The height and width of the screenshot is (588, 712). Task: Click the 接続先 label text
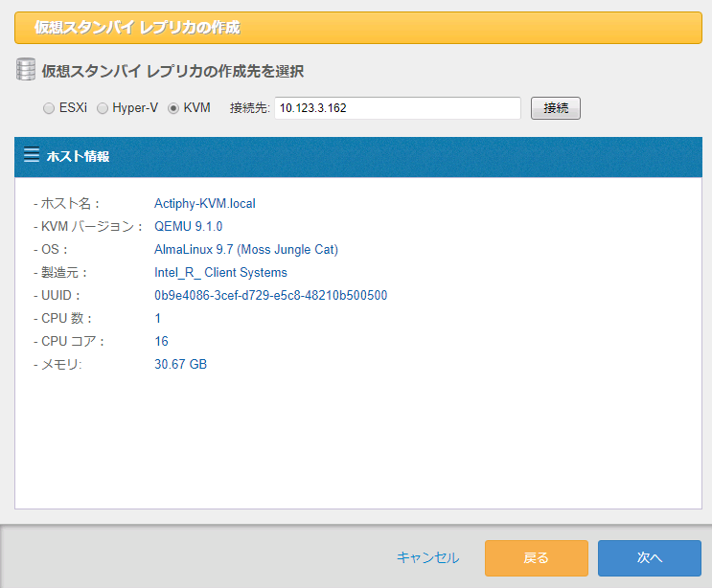(x=250, y=108)
